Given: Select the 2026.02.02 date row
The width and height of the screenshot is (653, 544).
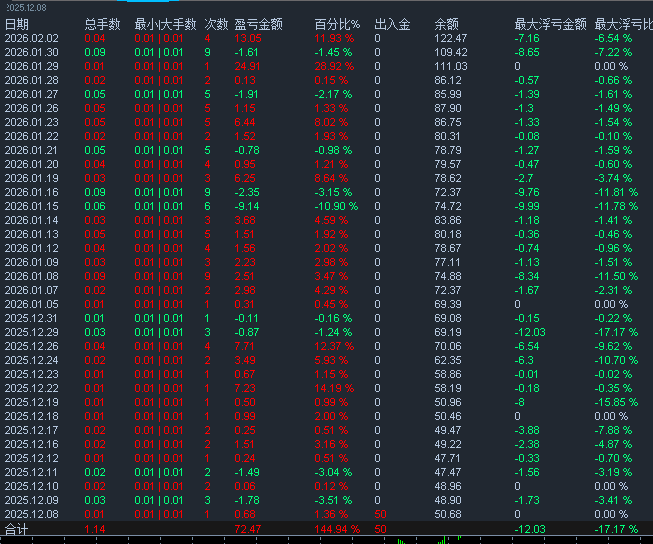Looking at the screenshot, I should pos(32,38).
